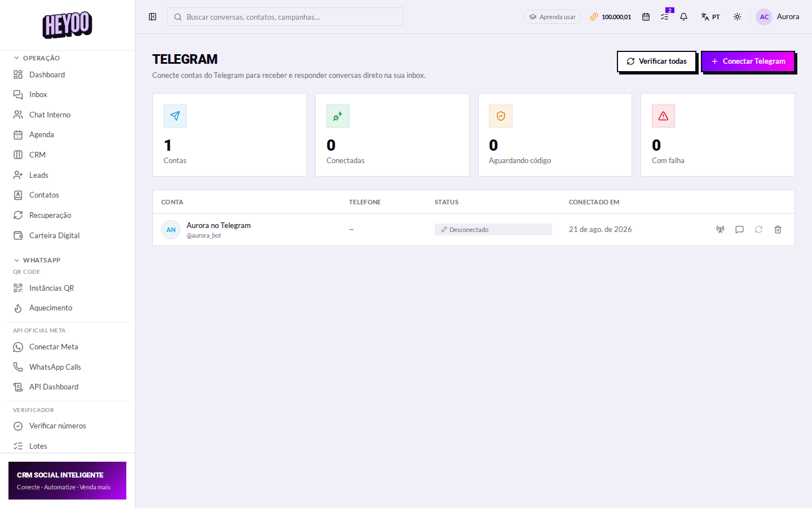This screenshot has height=508, width=812.
Task: Click the @aurora_bot handle
Action: point(204,235)
